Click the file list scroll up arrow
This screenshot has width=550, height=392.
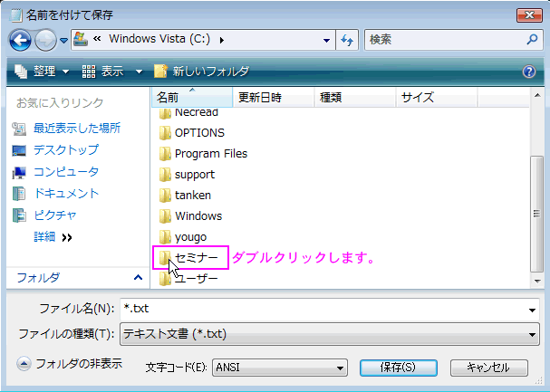tap(537, 95)
